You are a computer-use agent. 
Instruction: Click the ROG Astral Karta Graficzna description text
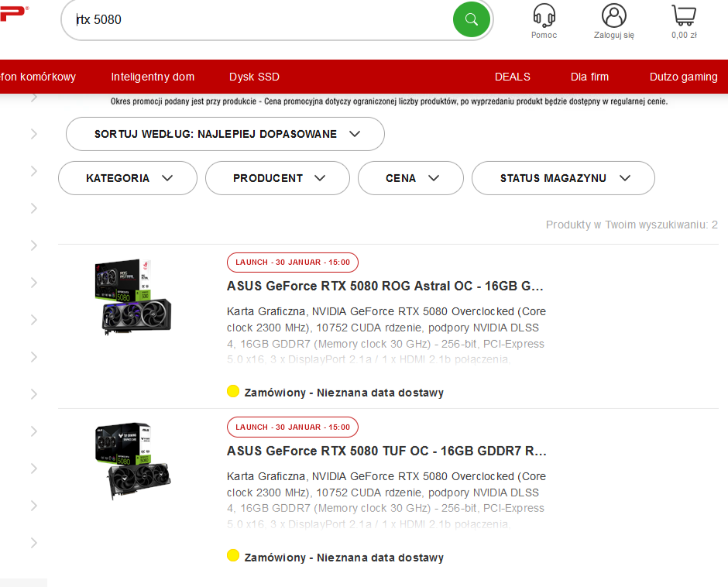coord(386,335)
